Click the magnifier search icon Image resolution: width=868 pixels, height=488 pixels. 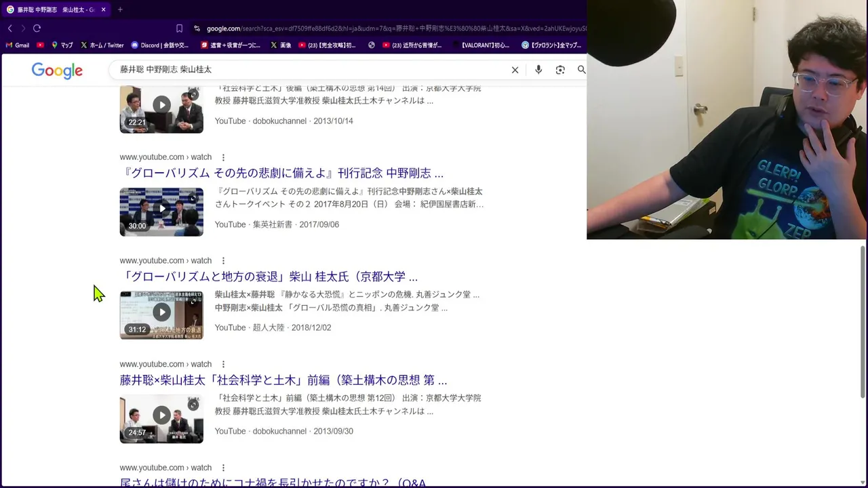pos(581,70)
